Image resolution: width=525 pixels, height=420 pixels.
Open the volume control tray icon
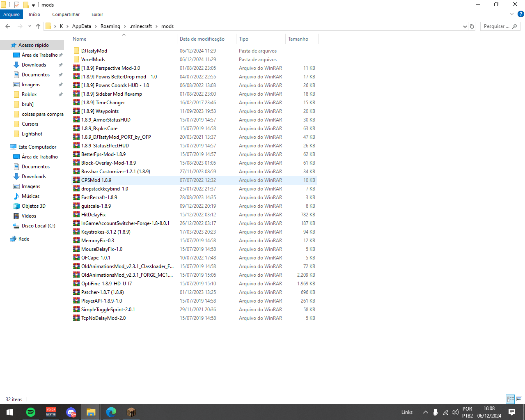(455, 412)
